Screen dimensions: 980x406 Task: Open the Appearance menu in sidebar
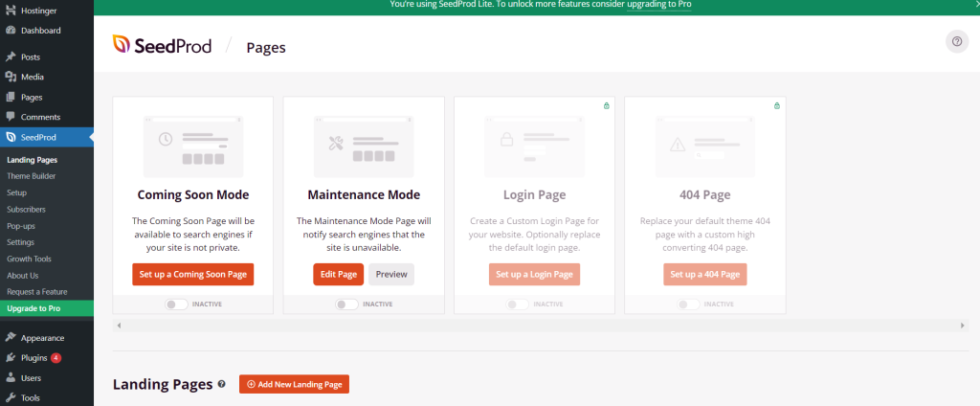point(42,337)
